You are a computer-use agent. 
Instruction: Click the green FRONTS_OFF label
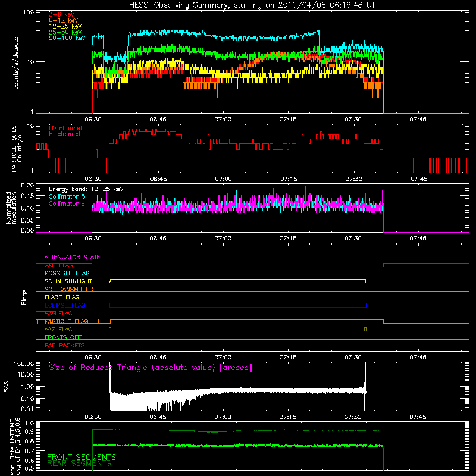coord(63,337)
